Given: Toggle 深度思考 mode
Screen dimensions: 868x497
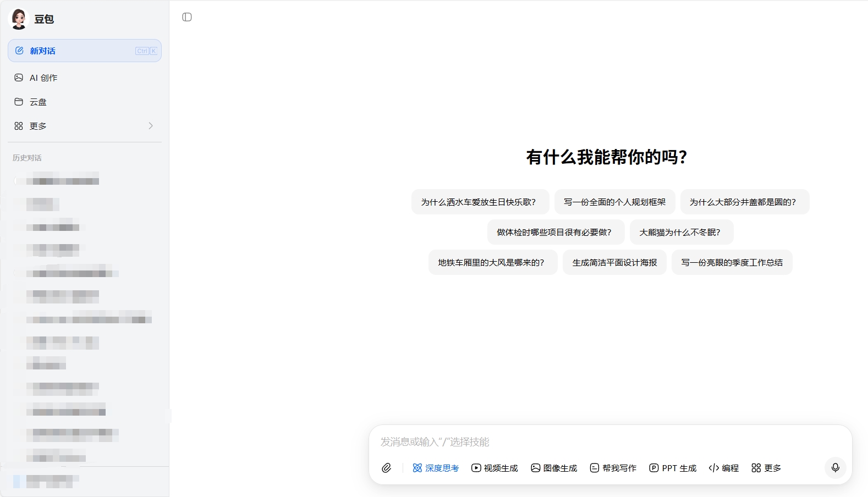Looking at the screenshot, I should pos(436,468).
